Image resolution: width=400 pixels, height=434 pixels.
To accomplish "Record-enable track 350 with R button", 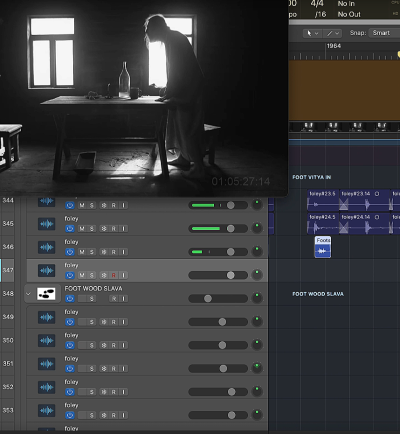I will coord(114,345).
